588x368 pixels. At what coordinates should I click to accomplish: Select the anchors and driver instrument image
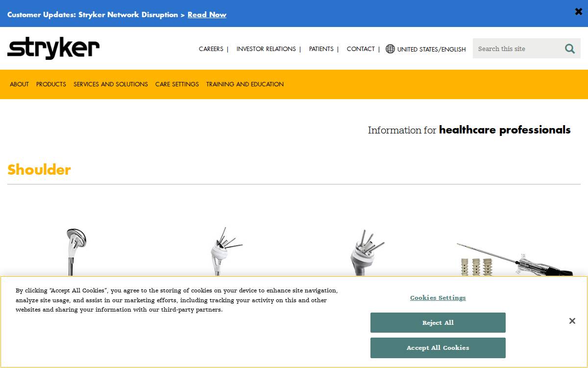[514, 259]
